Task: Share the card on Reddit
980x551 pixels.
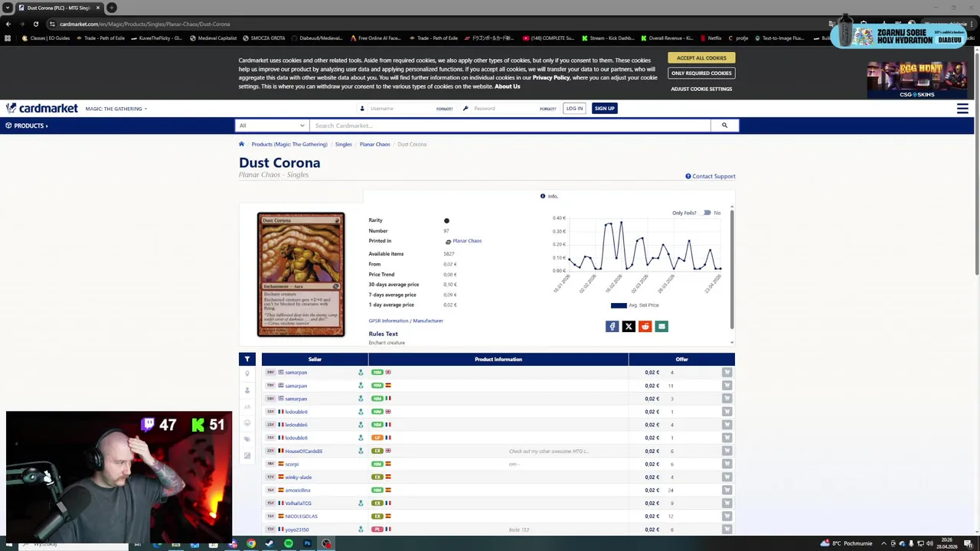Action: pyautogui.click(x=645, y=327)
